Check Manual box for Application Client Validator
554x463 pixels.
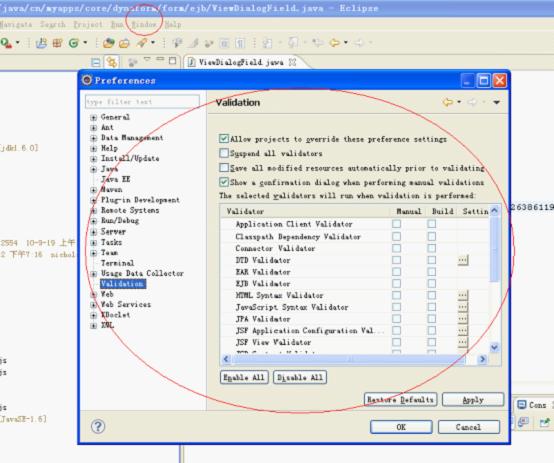(396, 224)
